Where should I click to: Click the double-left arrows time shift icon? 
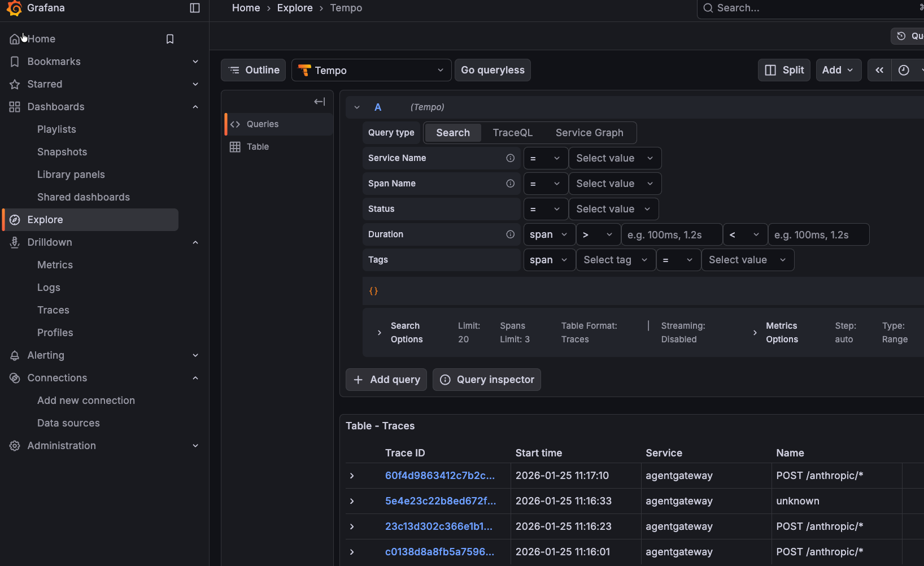(879, 70)
